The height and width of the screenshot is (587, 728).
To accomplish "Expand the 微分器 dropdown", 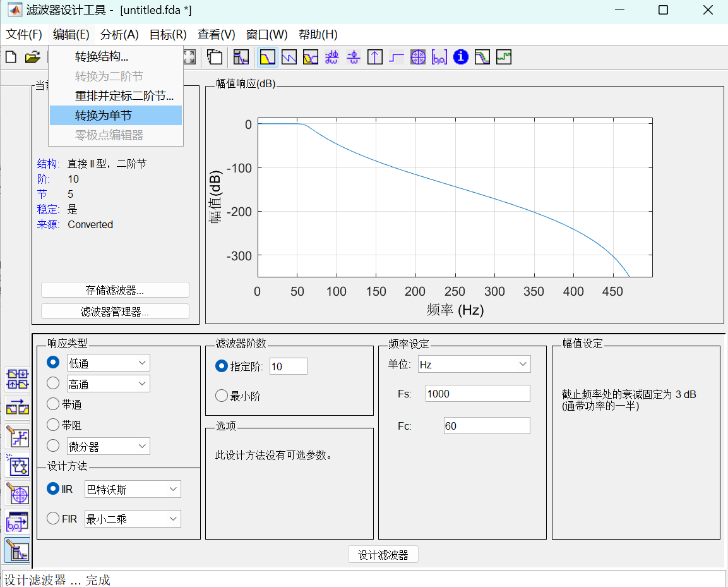I will click(109, 447).
